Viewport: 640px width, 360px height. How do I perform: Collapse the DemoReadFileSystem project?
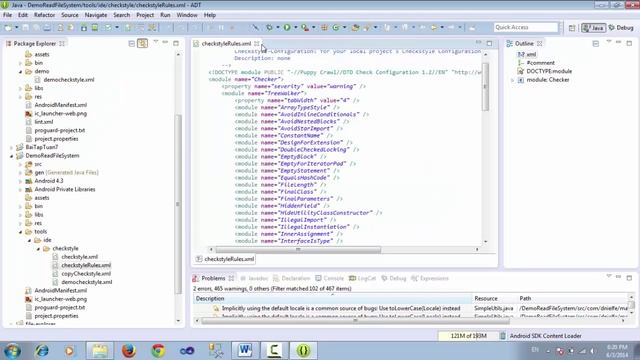click(x=11, y=156)
